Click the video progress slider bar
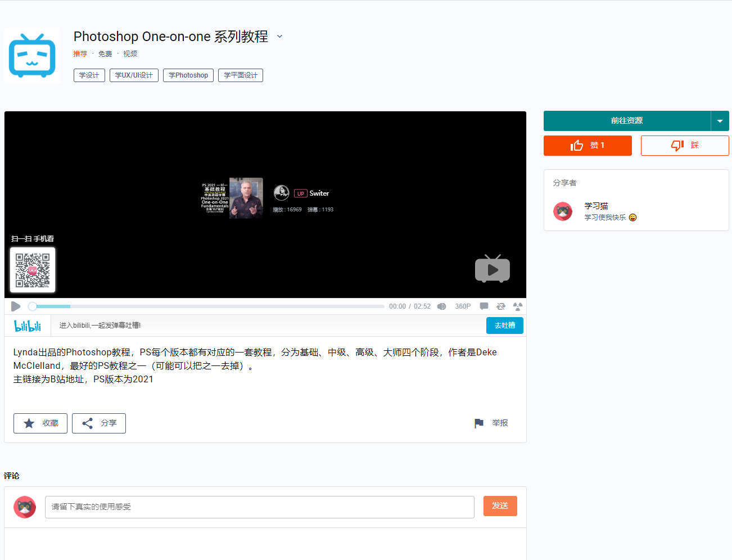This screenshot has width=732, height=560. pyautogui.click(x=208, y=306)
